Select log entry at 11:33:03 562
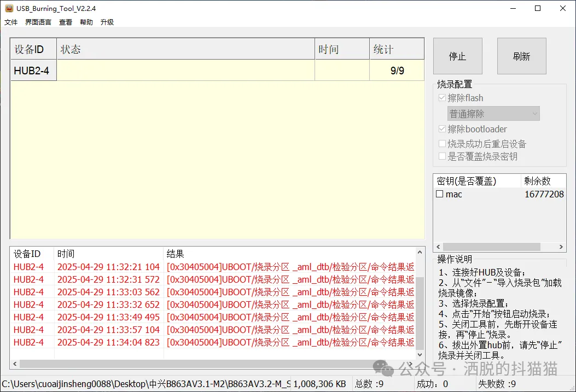This screenshot has height=392, width=576. coord(213,292)
